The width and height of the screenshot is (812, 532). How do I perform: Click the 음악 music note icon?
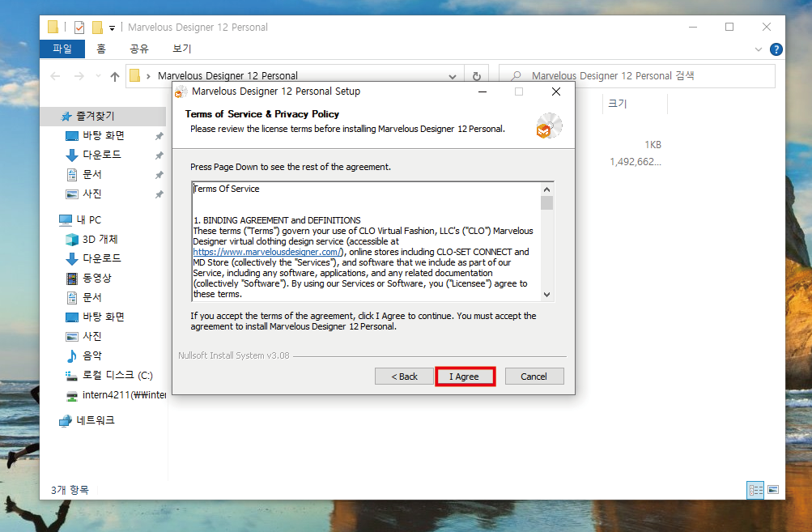click(72, 355)
